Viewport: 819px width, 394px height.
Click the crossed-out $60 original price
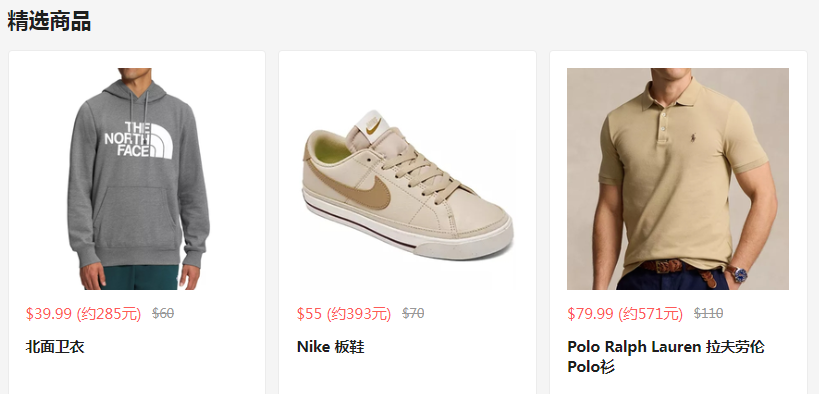coord(163,314)
